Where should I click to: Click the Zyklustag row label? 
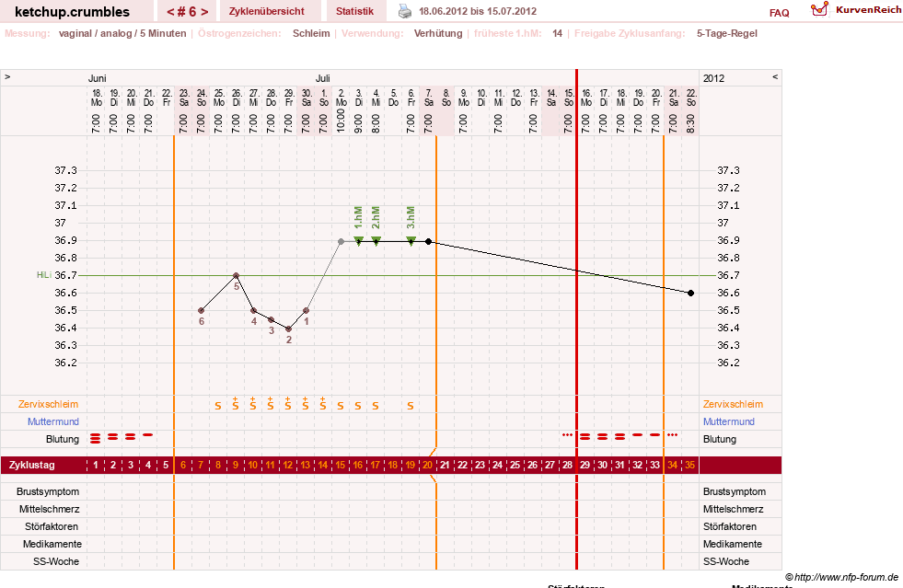pyautogui.click(x=31, y=465)
